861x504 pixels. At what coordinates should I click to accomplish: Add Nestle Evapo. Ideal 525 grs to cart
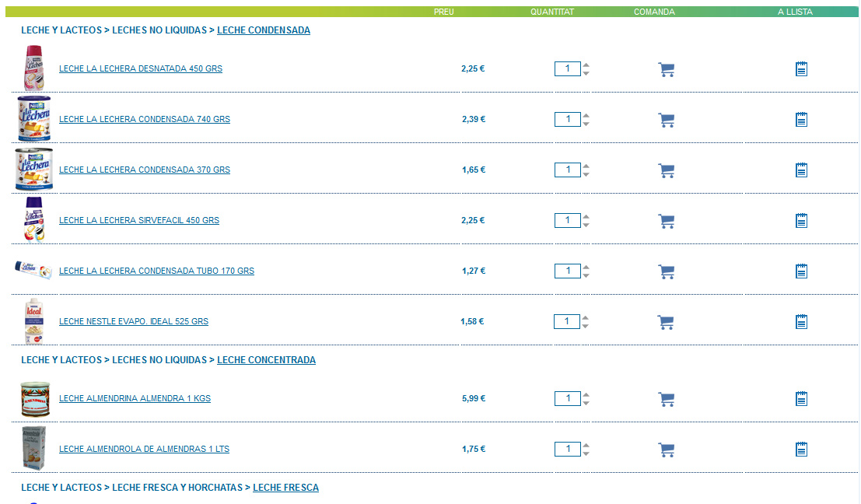pos(665,323)
